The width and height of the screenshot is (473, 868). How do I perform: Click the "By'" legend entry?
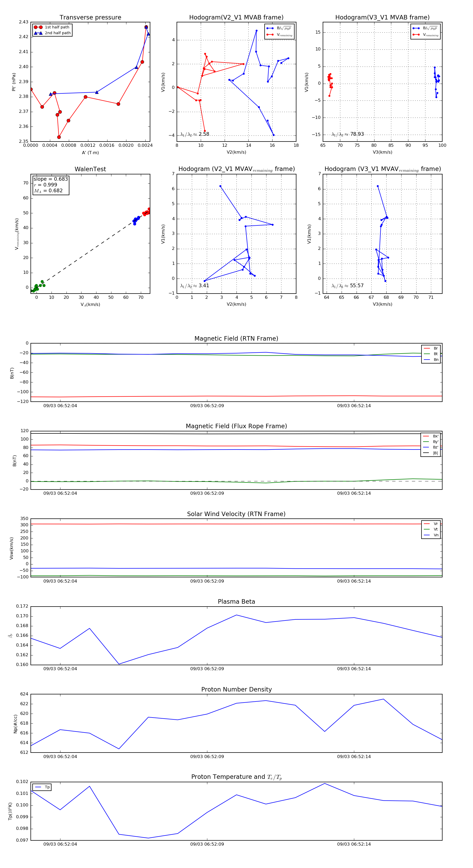click(431, 442)
